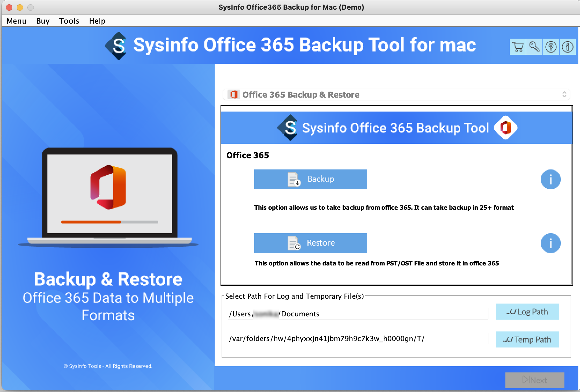The image size is (580, 392).
Task: Open the Menu menu
Action: [x=16, y=21]
